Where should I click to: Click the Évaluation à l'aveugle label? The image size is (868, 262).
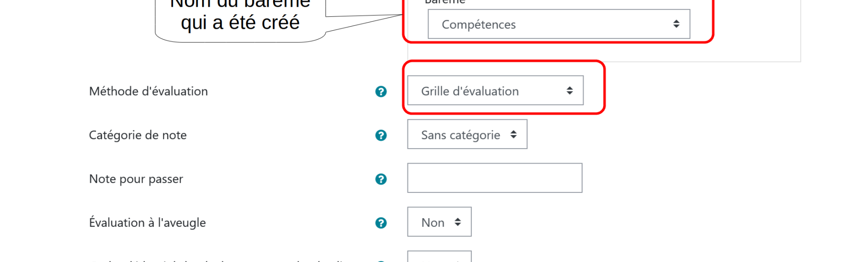coord(147,223)
